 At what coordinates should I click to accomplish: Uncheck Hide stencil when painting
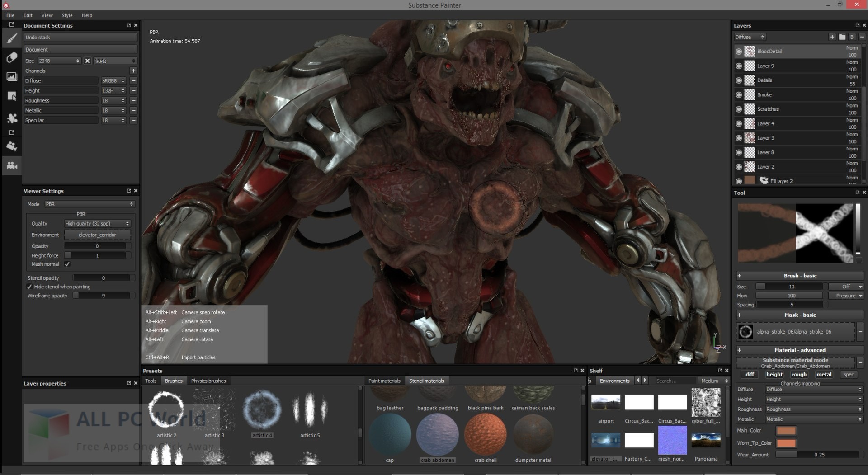pyautogui.click(x=29, y=287)
